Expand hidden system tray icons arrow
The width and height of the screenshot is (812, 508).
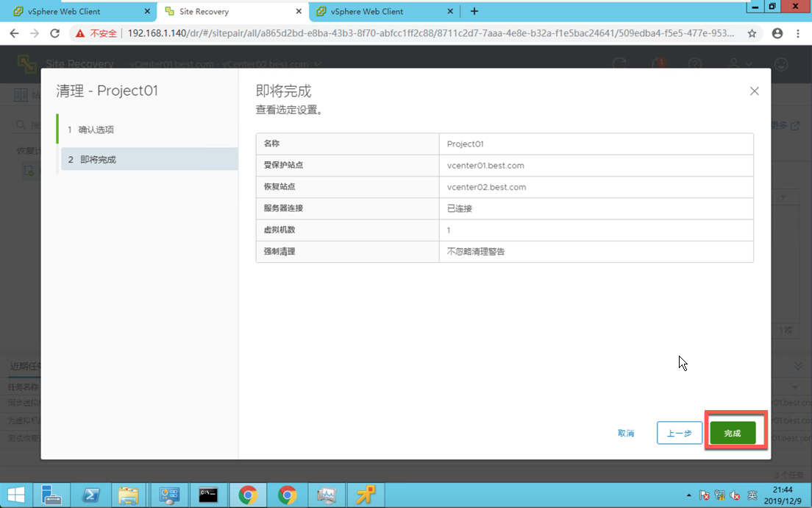coord(688,495)
